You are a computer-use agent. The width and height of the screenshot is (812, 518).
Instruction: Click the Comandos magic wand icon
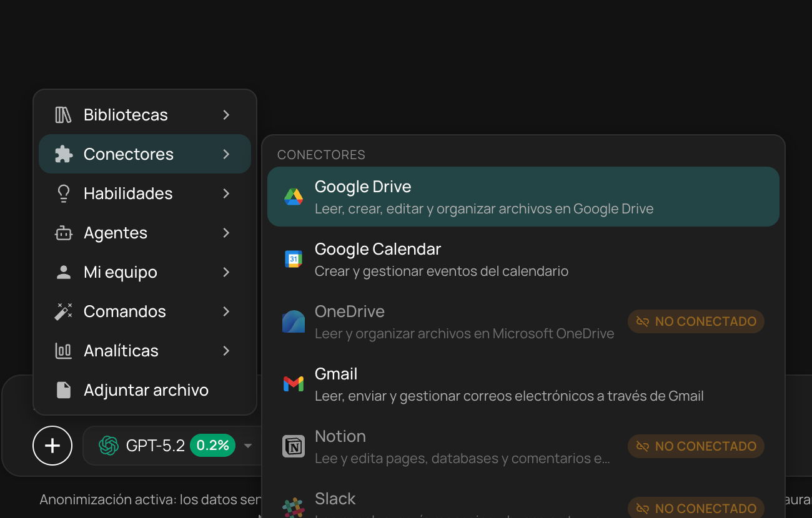coord(64,311)
